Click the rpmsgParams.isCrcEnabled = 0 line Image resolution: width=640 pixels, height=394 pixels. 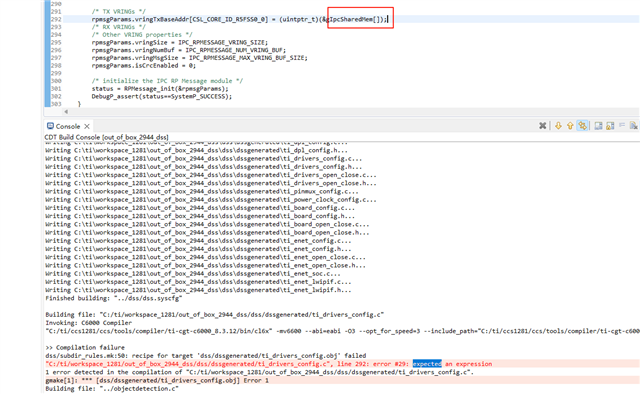point(144,65)
